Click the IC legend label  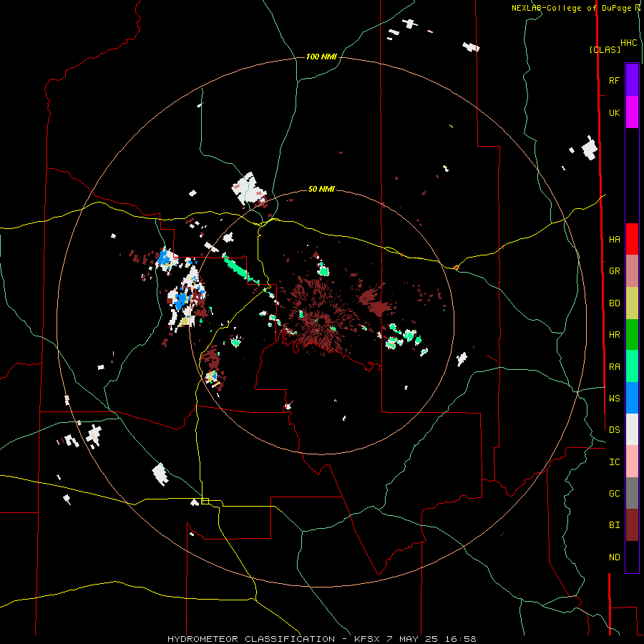coord(614,462)
